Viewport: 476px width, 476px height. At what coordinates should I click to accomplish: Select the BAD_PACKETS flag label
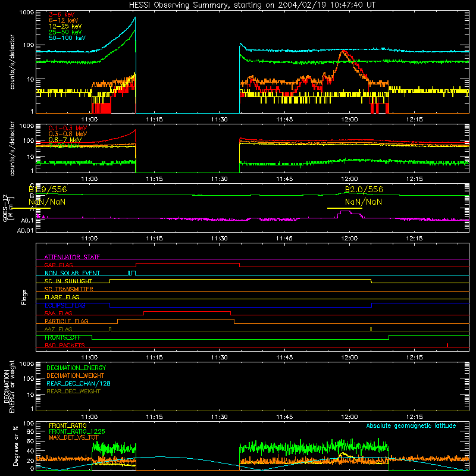pyautogui.click(x=65, y=345)
